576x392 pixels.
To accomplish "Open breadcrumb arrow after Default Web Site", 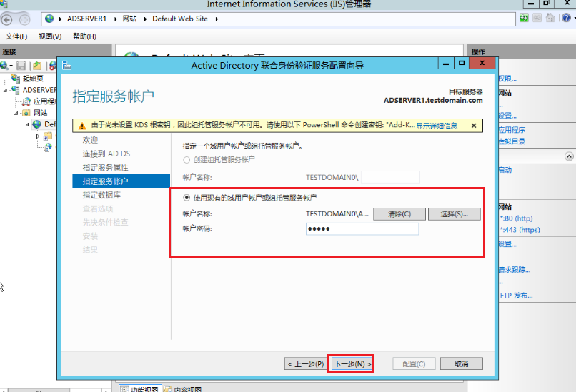I will pyautogui.click(x=217, y=19).
